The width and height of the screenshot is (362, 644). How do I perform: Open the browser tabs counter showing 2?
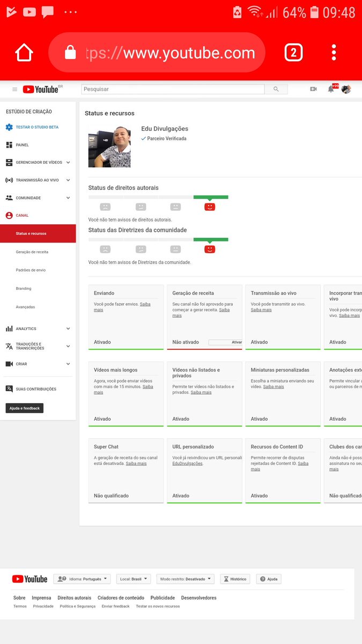tap(293, 53)
